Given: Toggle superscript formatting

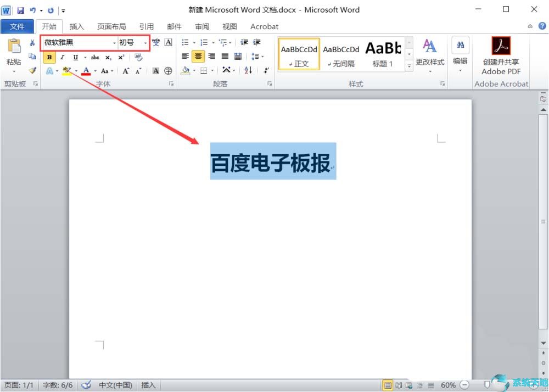Looking at the screenshot, I should 121,57.
